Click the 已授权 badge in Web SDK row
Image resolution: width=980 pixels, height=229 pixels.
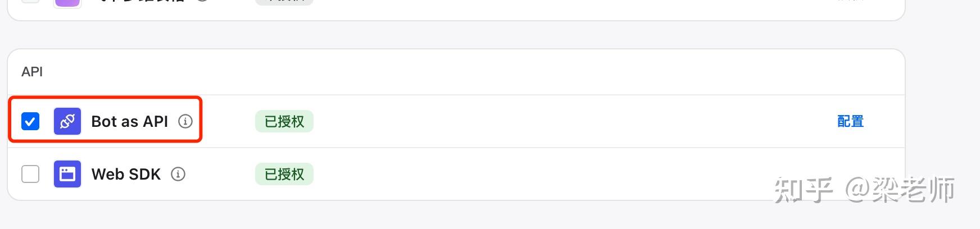(284, 174)
